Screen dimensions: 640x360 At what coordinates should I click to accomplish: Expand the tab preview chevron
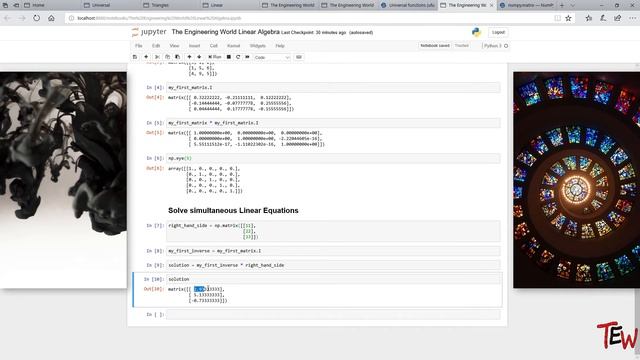coord(572,5)
